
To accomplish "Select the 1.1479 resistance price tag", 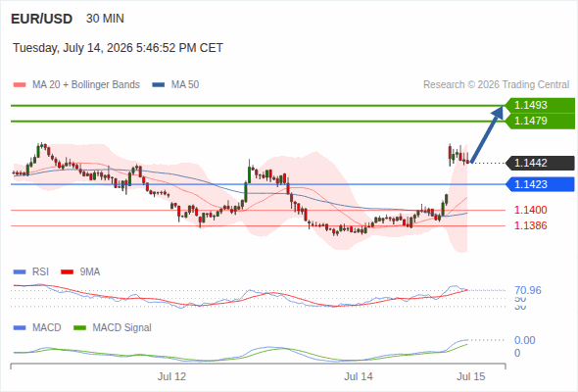I will (x=540, y=121).
